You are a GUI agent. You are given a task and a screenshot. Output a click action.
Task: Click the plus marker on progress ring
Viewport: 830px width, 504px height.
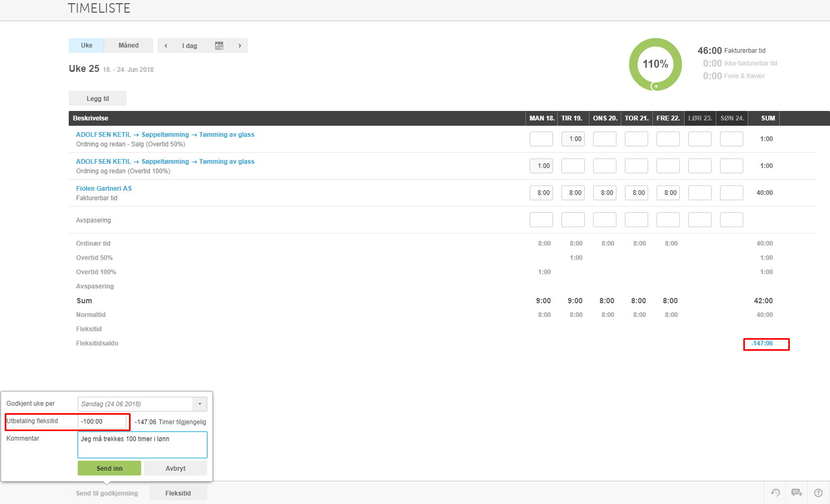coord(656,86)
